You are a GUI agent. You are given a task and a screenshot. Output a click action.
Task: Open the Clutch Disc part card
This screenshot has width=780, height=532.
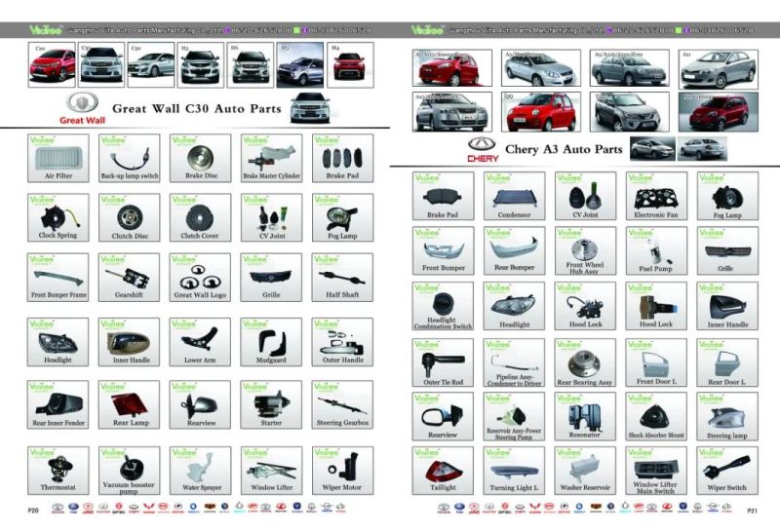(x=130, y=217)
